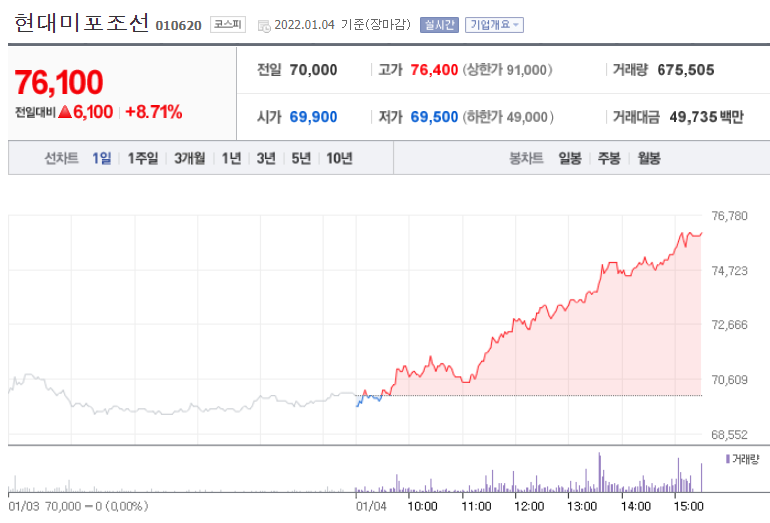Click the open price 69,900
The image size is (770, 523).
[x=313, y=117]
